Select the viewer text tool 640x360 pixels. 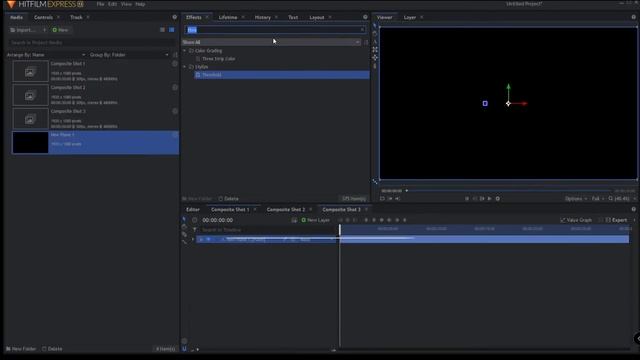coord(375,42)
